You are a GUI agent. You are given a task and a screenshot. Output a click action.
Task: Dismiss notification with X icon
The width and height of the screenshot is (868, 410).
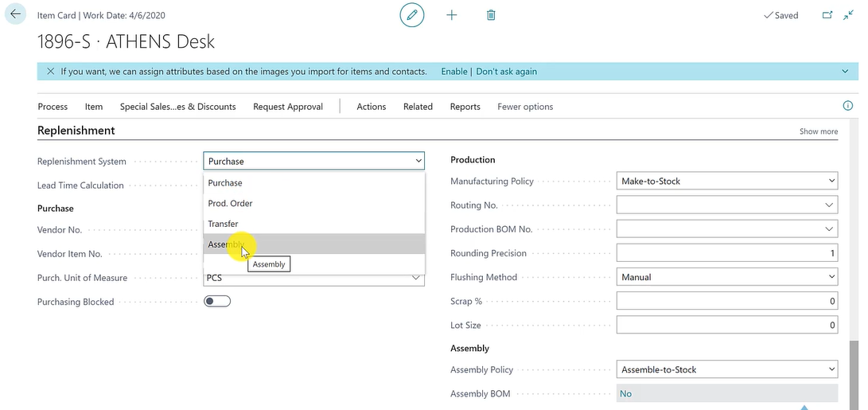(x=50, y=72)
